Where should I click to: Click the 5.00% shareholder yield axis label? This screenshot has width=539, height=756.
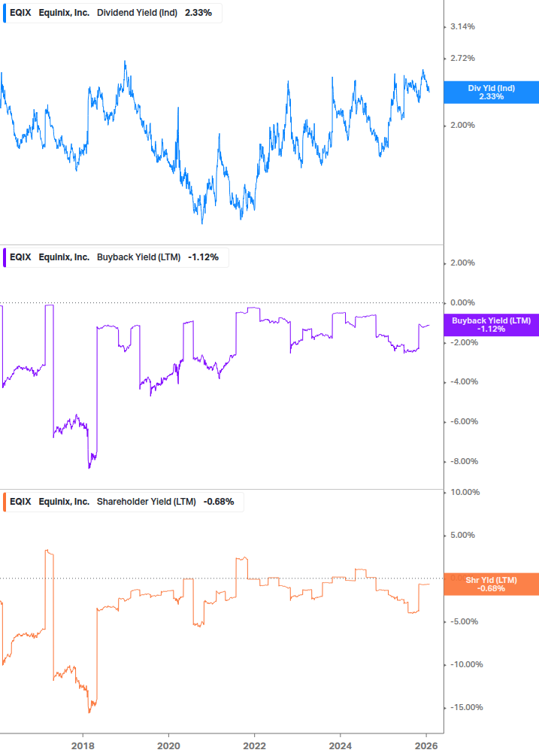pos(462,535)
